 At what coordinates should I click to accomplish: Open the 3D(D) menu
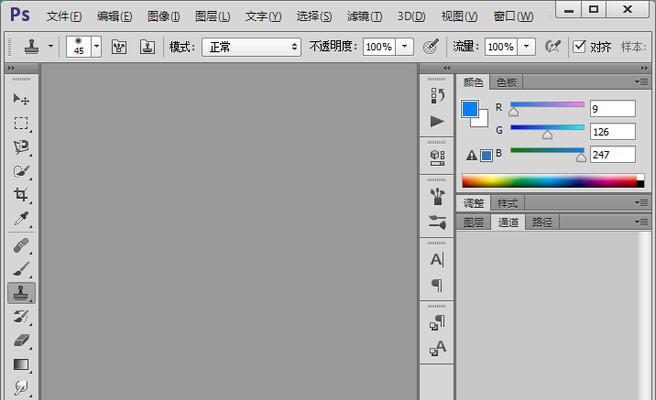(411, 16)
